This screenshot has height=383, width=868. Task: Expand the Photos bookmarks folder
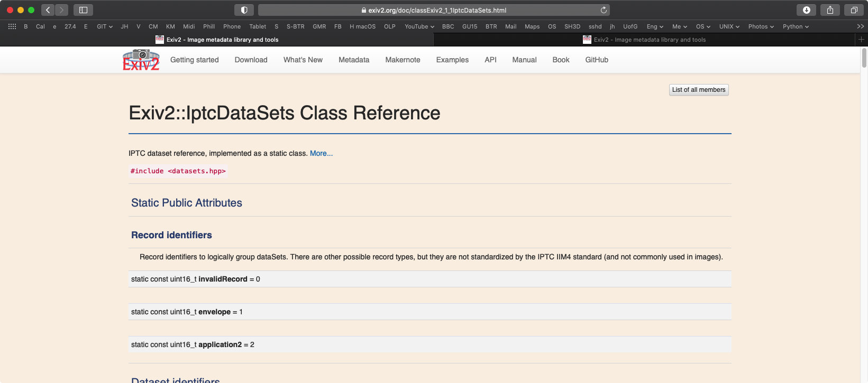761,26
